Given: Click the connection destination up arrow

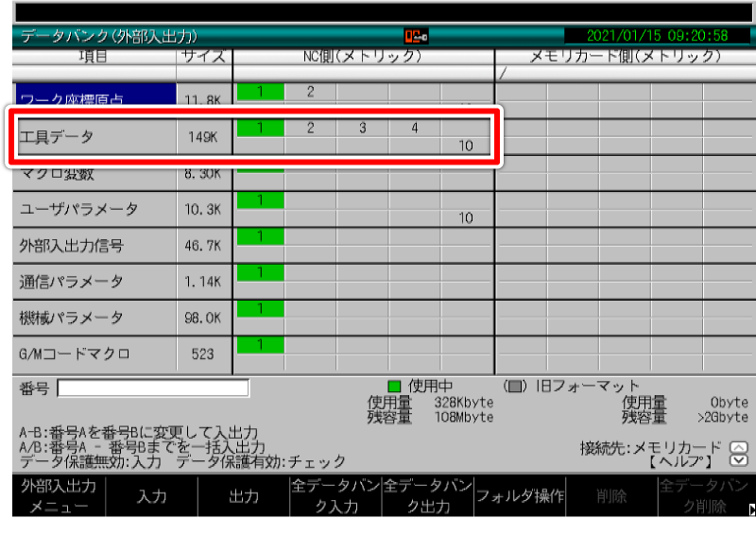Looking at the screenshot, I should coord(738,447).
